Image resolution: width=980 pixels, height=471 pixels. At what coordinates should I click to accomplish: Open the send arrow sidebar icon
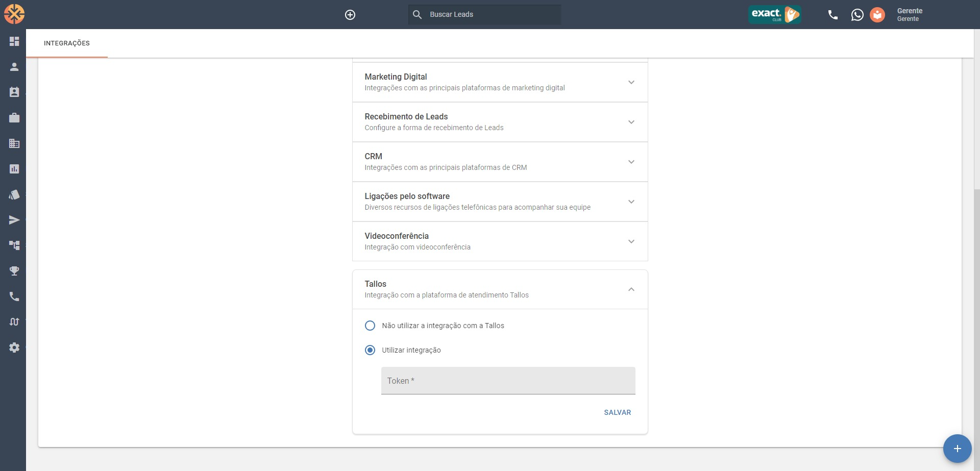(x=14, y=220)
